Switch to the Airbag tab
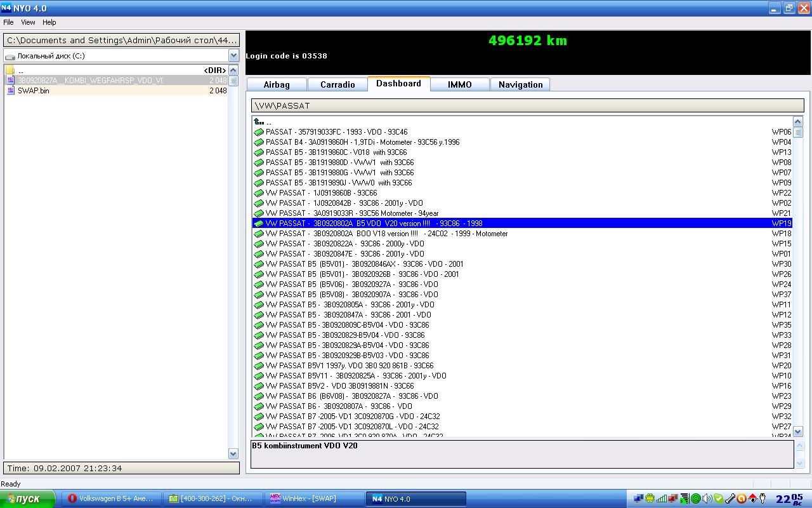Image resolution: width=812 pixels, height=508 pixels. tap(277, 84)
